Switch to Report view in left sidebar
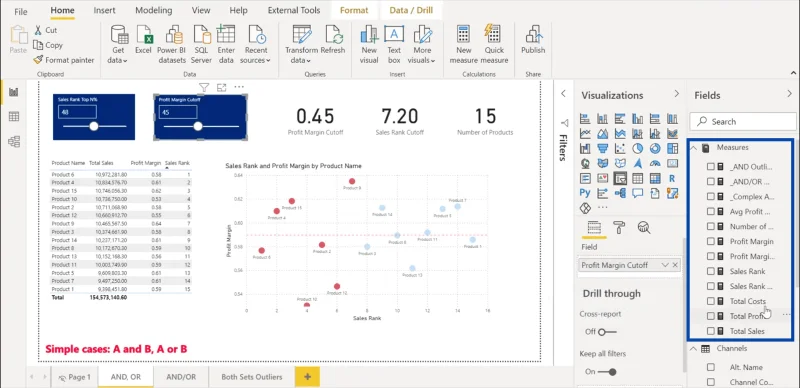 pos(14,92)
